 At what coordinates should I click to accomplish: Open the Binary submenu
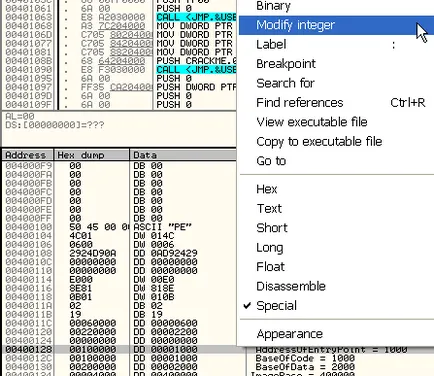336,6
